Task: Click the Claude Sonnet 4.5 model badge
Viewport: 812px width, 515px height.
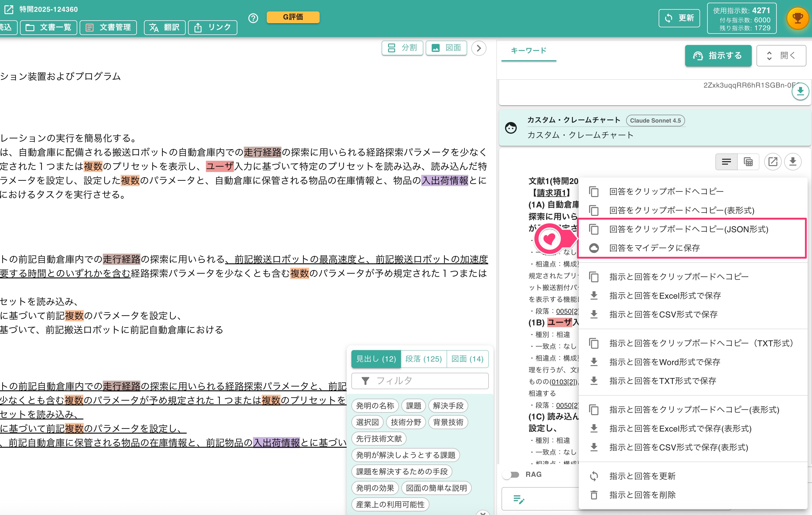Action: [655, 121]
